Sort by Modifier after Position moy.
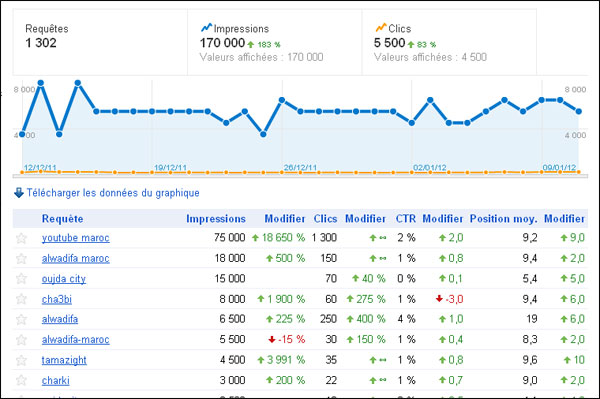This screenshot has width=600, height=399. [564, 219]
